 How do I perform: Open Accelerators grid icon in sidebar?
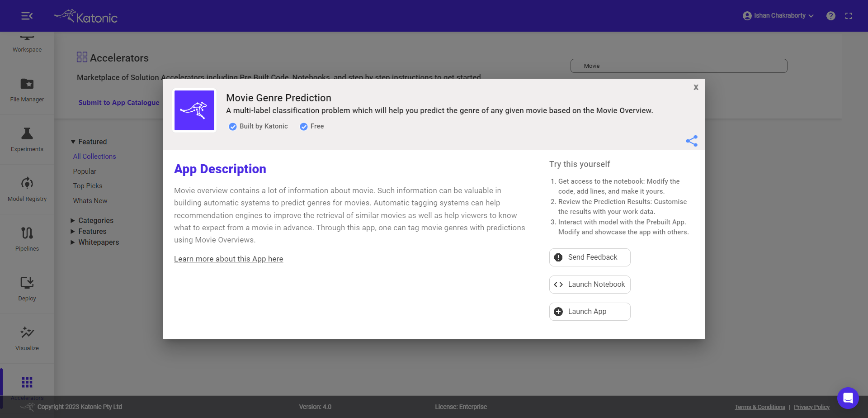[27, 382]
